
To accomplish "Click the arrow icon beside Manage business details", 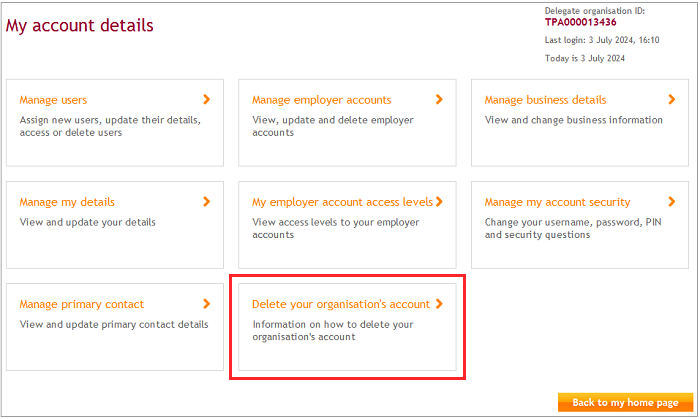I will tap(672, 99).
